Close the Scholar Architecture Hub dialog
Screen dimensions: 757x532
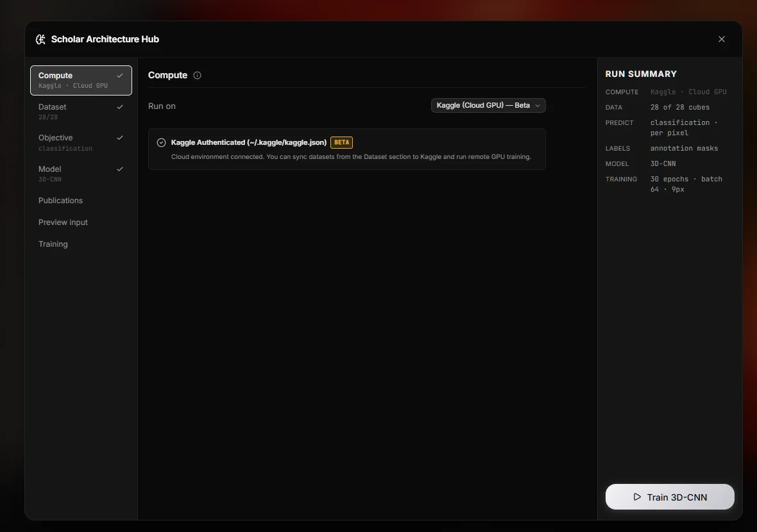(721, 40)
